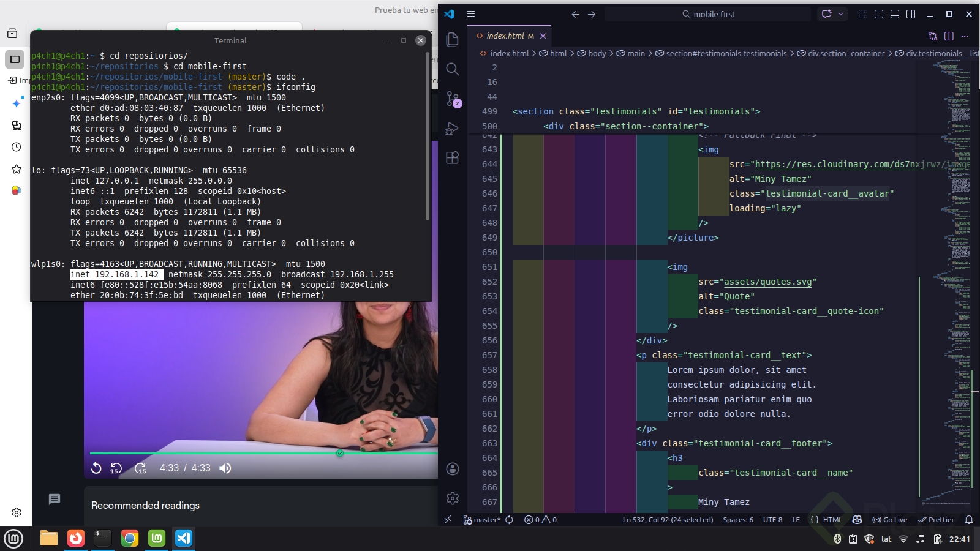Click the video progress bar handle
This screenshot has height=551, width=980.
[x=340, y=453]
